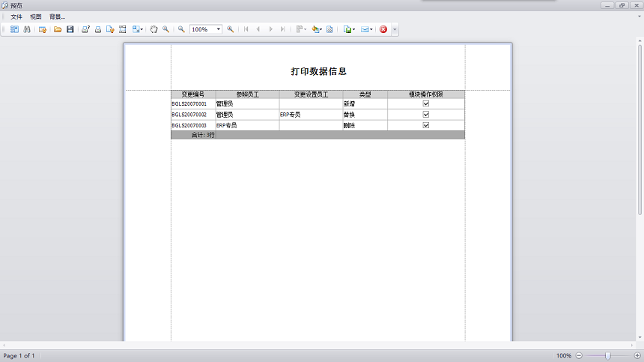Zoom in with the plus magnifier icon
Screen dimensions: 644x362
pos(231,29)
